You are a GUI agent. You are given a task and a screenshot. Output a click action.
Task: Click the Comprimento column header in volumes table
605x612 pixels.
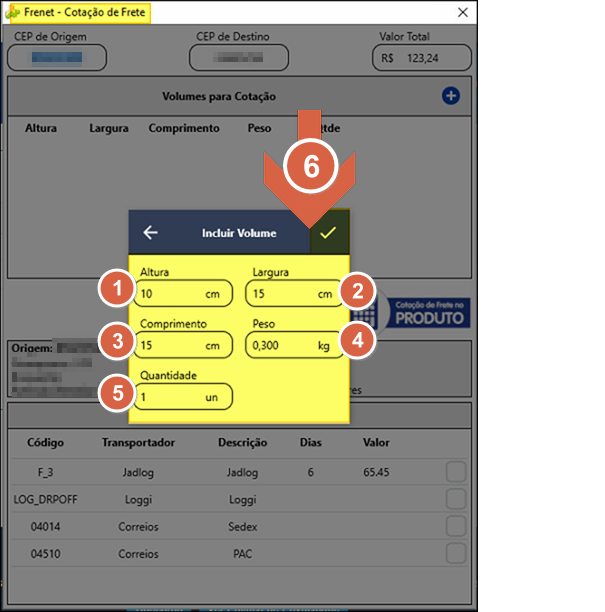click(184, 128)
